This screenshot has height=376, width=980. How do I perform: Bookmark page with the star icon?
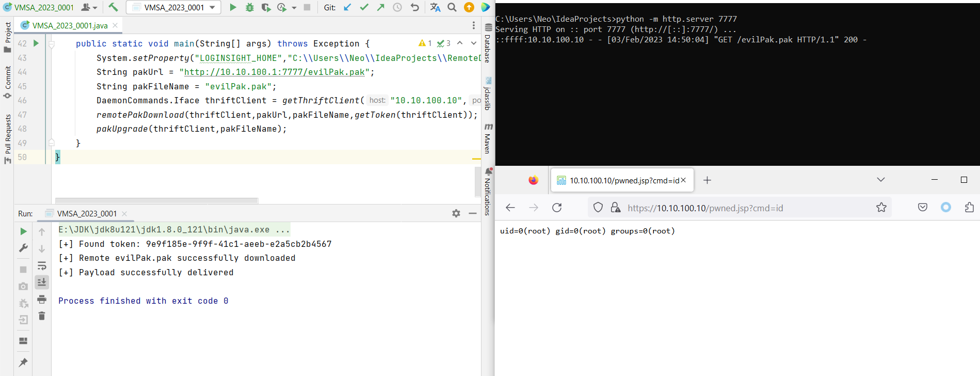pos(881,208)
